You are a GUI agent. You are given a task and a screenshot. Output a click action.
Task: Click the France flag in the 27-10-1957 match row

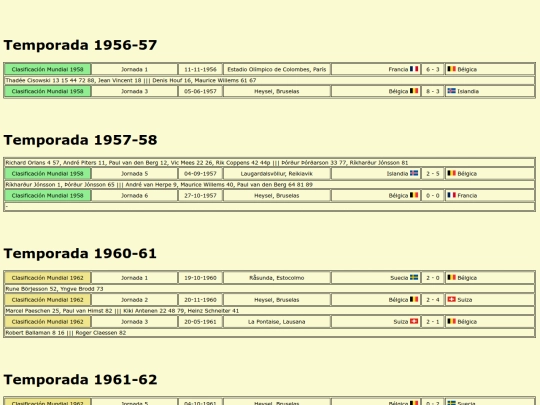[x=451, y=195]
